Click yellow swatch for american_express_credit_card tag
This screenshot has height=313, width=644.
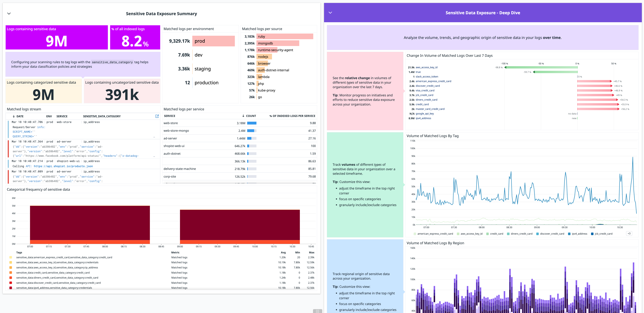pos(11,257)
